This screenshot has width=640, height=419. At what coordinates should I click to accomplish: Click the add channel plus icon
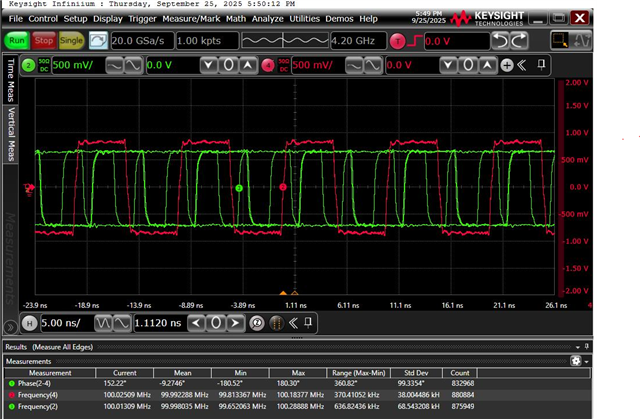(x=507, y=65)
